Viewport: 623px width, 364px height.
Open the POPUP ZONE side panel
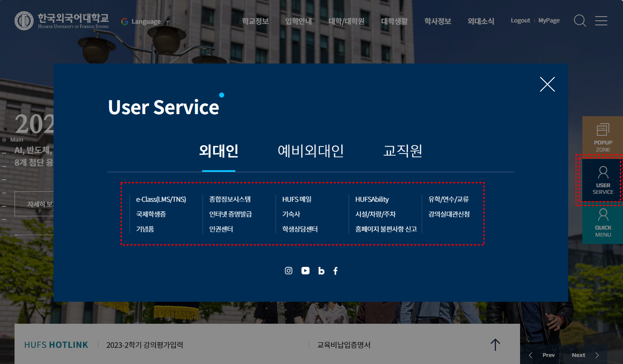[x=603, y=137]
